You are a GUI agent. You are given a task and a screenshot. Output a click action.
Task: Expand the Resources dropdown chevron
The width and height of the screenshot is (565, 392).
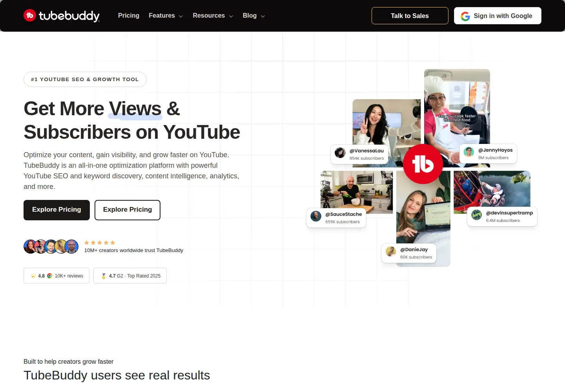tap(231, 16)
